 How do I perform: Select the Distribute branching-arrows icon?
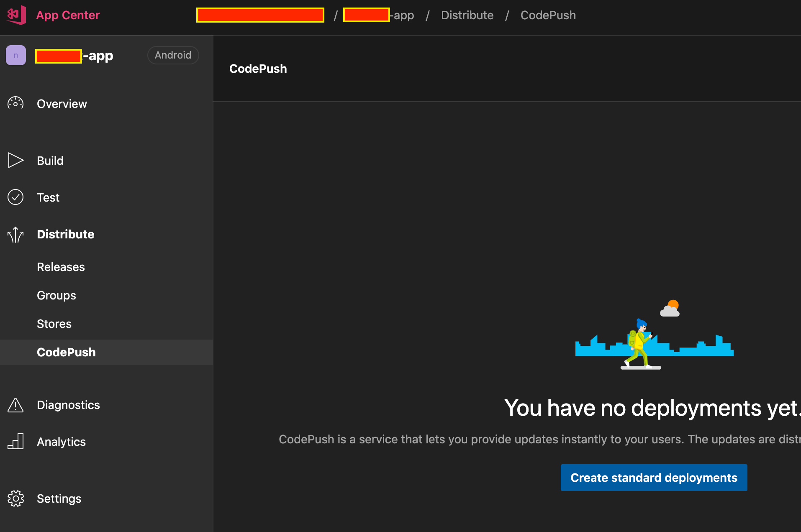pos(15,234)
